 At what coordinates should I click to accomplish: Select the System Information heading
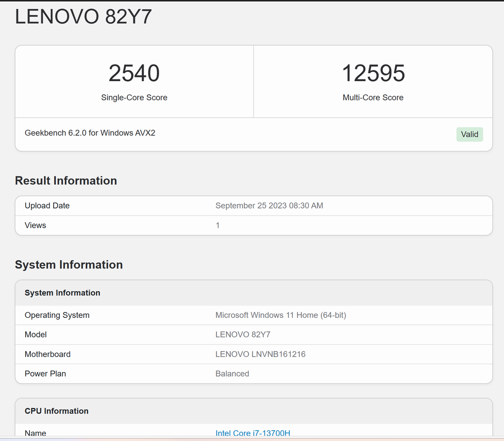(x=69, y=265)
